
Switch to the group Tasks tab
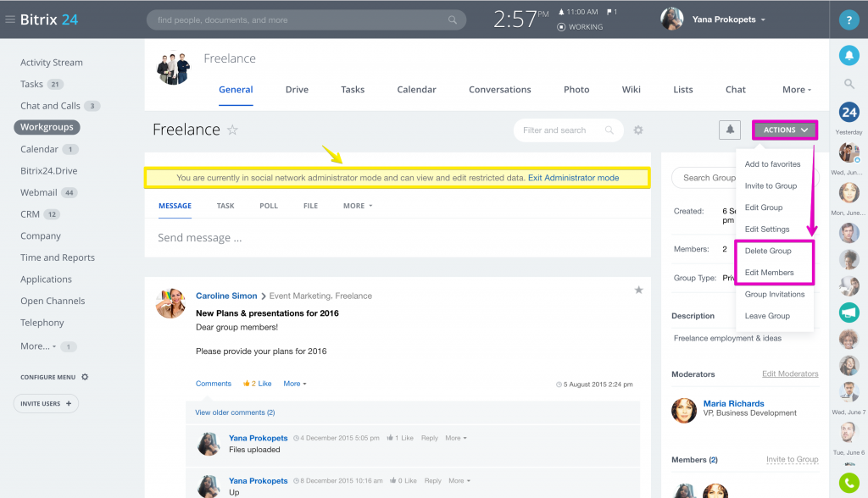tap(353, 90)
